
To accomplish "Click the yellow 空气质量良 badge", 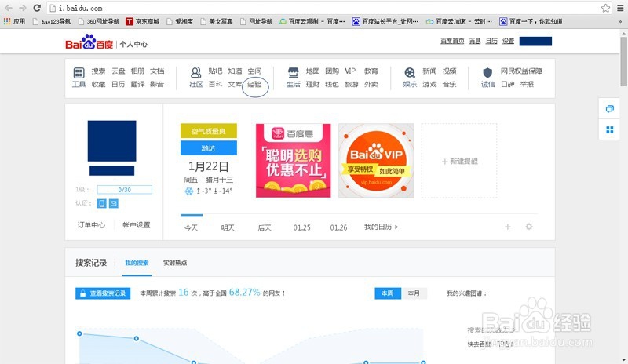I will [208, 131].
